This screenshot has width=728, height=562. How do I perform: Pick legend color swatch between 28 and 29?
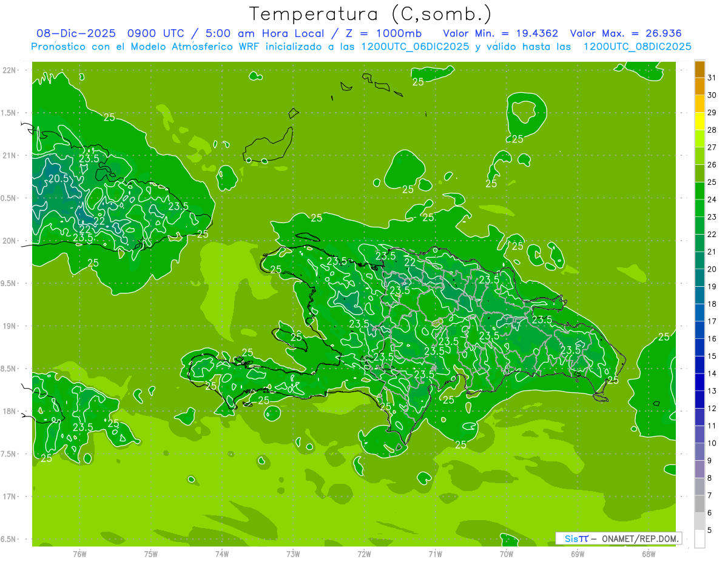pyautogui.click(x=699, y=121)
